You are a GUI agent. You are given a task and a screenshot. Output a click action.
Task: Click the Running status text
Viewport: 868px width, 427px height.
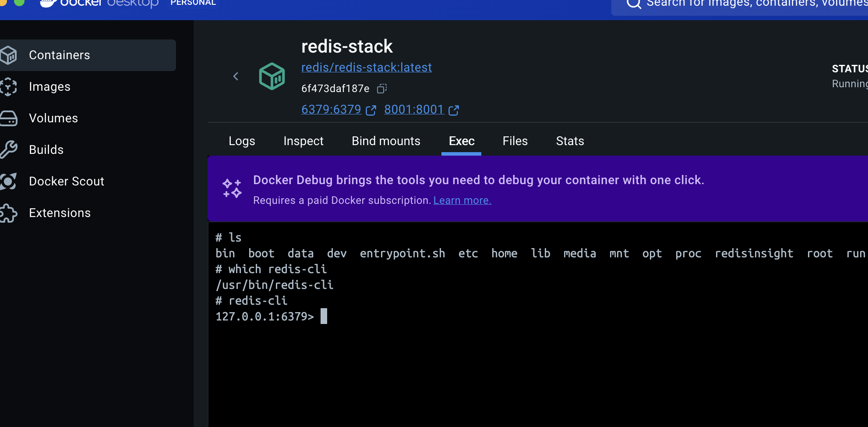850,84
